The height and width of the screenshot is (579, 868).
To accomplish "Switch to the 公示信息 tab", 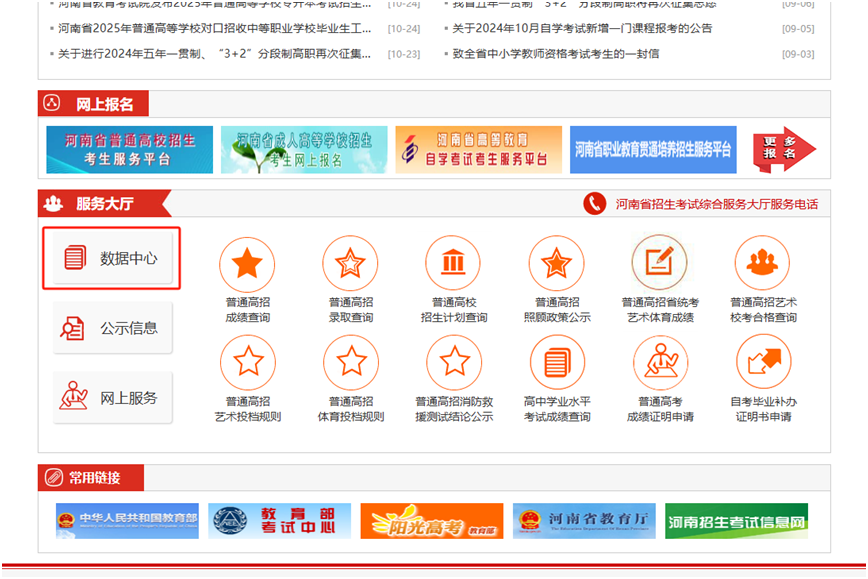I will pos(112,328).
